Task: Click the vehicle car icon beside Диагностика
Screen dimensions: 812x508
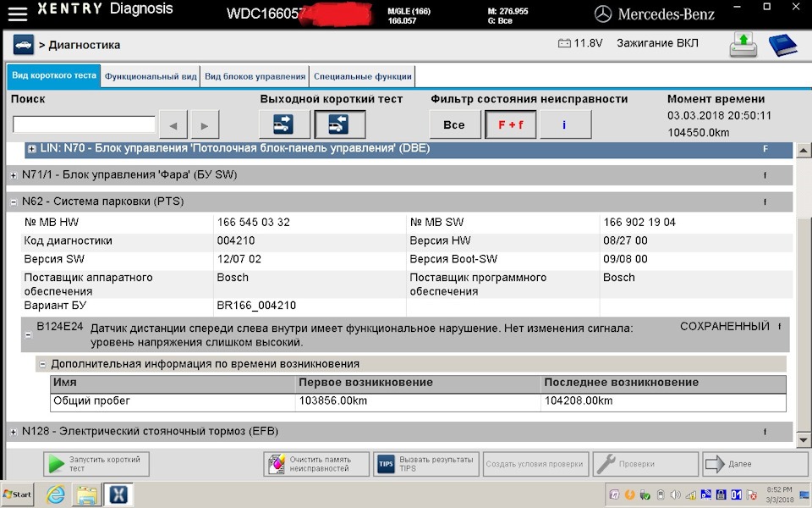Action: [24, 45]
